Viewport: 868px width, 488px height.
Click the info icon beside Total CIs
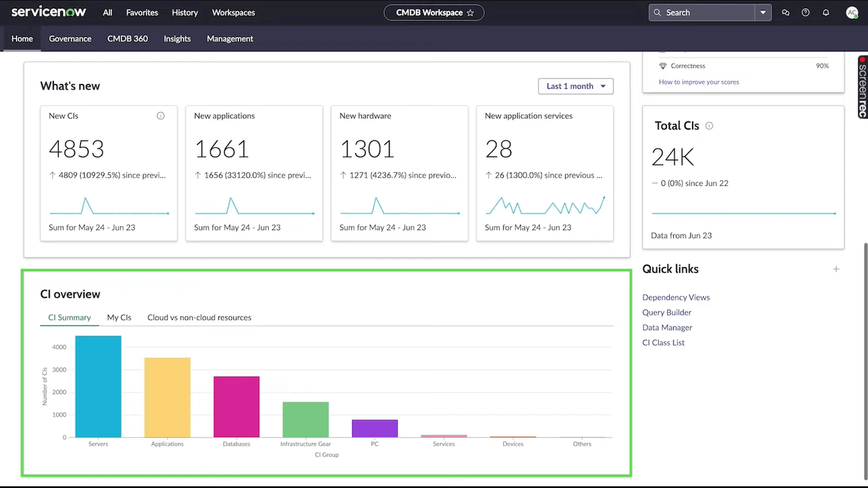tap(709, 125)
